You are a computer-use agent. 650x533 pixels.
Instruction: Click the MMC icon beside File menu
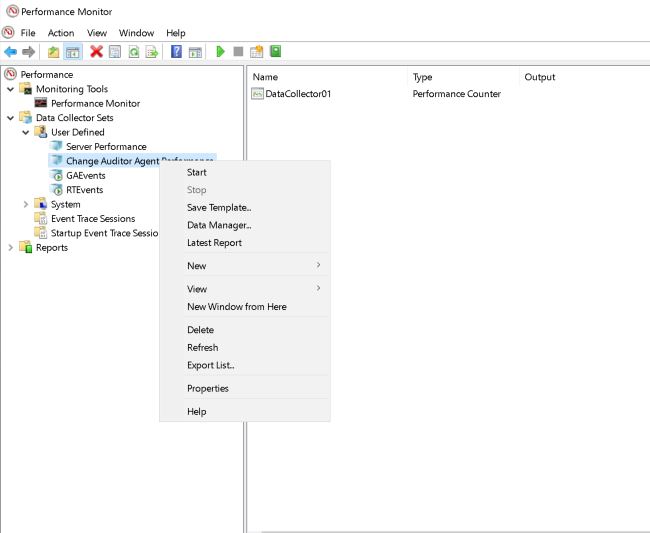pos(8,32)
